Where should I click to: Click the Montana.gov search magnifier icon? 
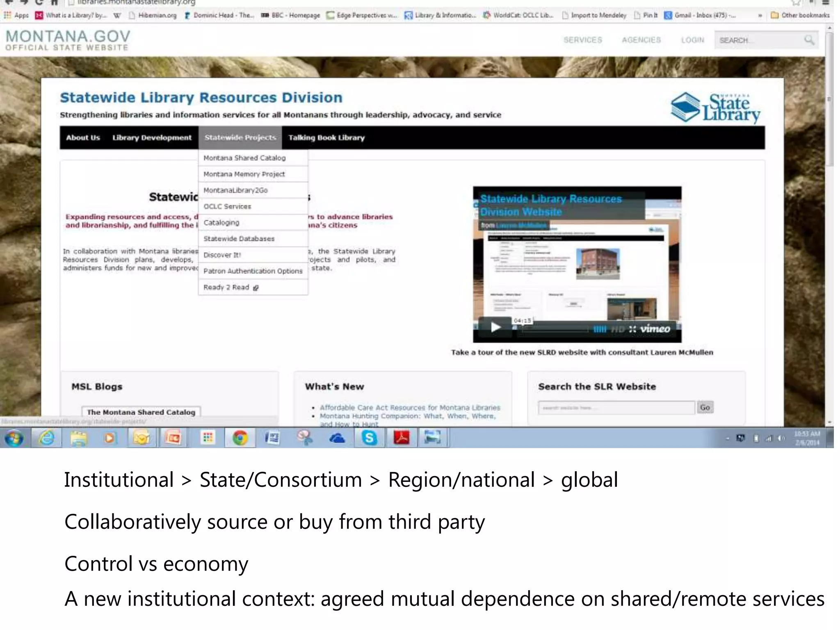[809, 40]
